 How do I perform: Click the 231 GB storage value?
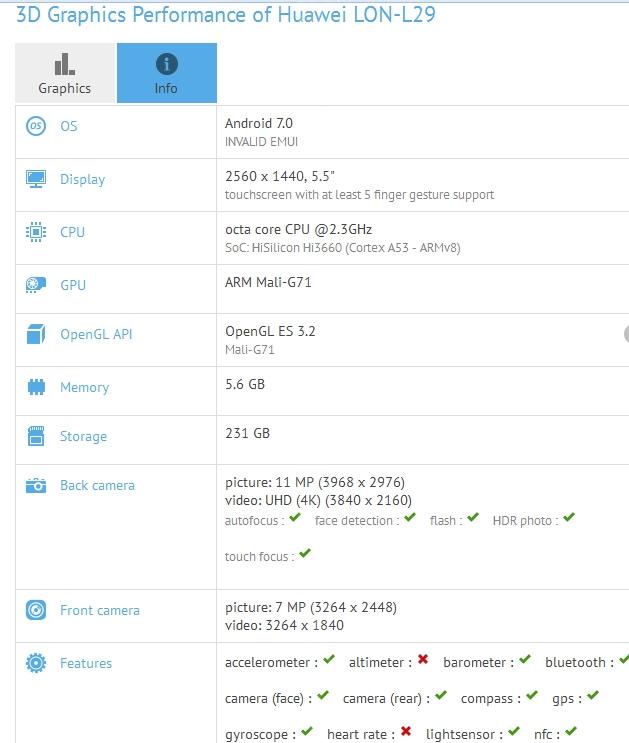coord(247,433)
